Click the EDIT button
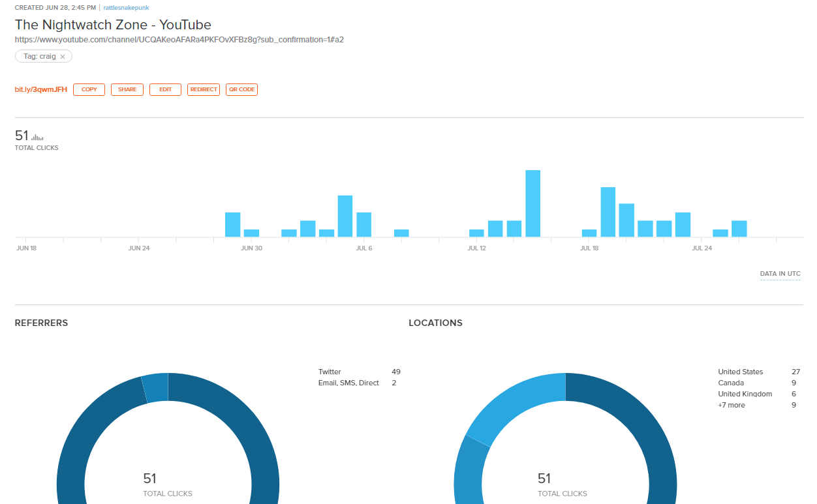Viewport: 817px width, 504px height. click(x=165, y=89)
